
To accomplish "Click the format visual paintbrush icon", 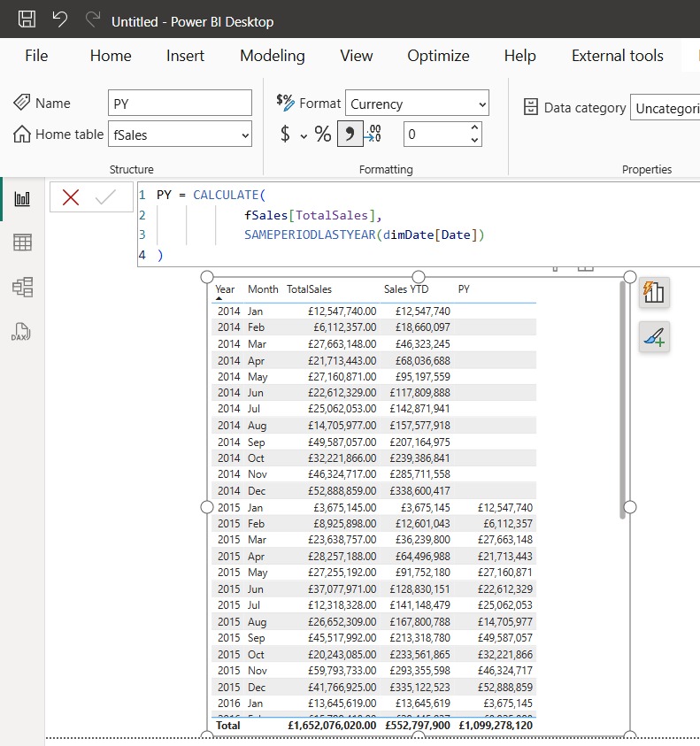I will coord(654,336).
